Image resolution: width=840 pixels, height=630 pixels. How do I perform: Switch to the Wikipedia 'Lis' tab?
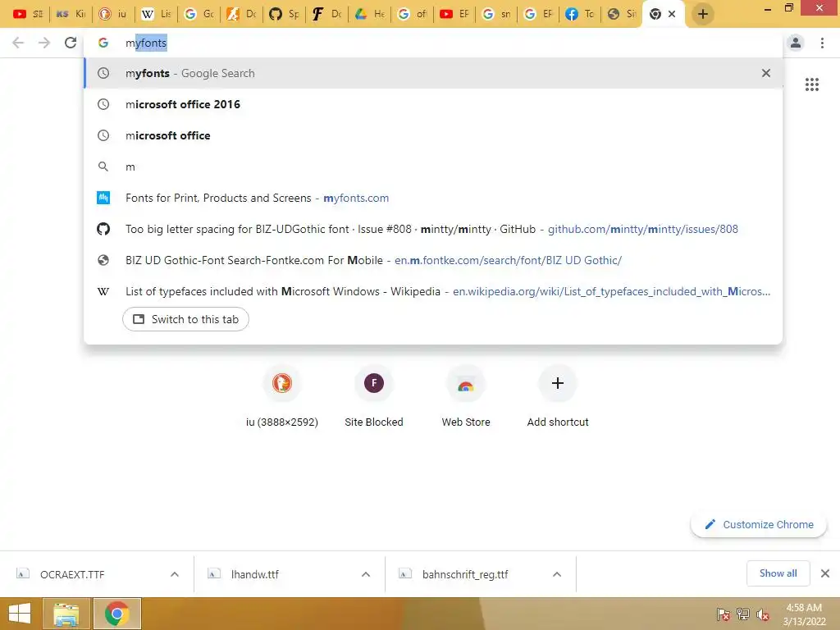[156, 14]
